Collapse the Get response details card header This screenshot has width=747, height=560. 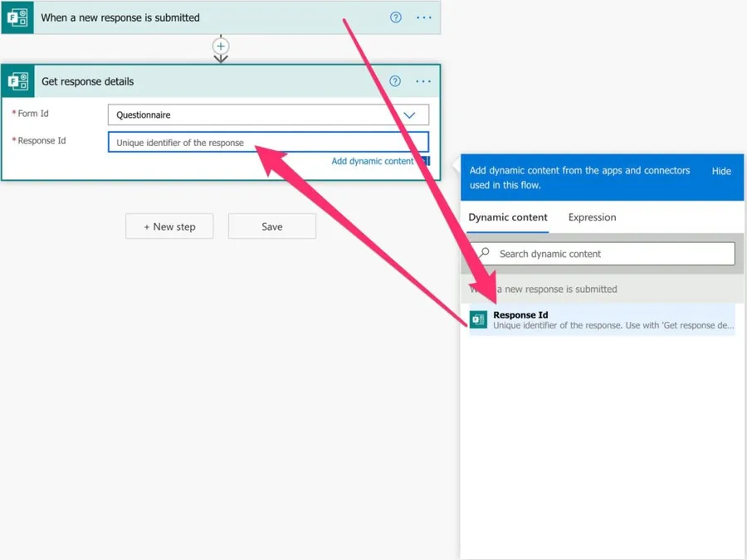(207, 81)
